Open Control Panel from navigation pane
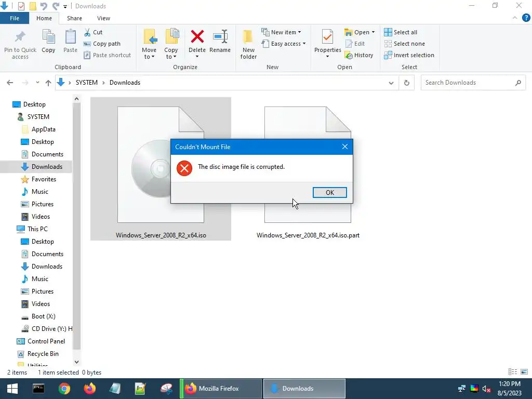 [x=46, y=341]
